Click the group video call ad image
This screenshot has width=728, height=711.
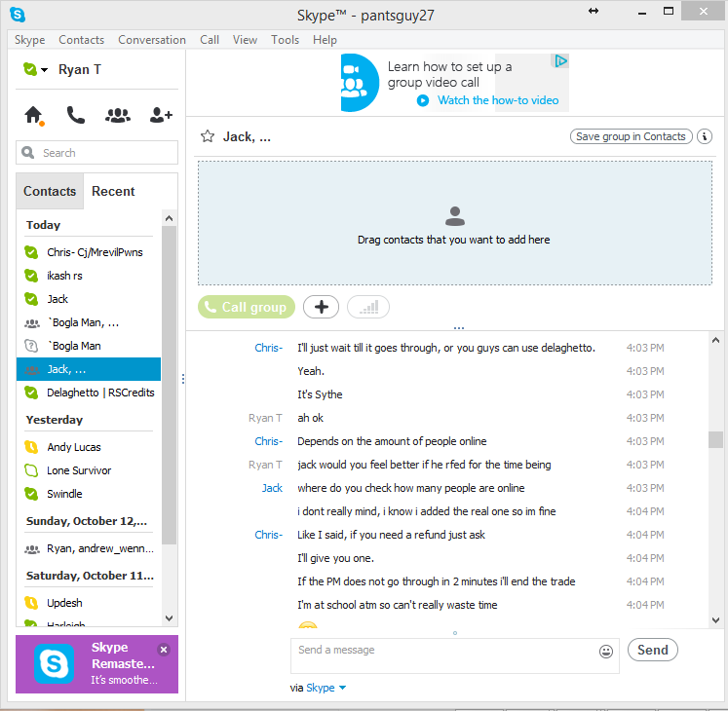click(x=360, y=83)
